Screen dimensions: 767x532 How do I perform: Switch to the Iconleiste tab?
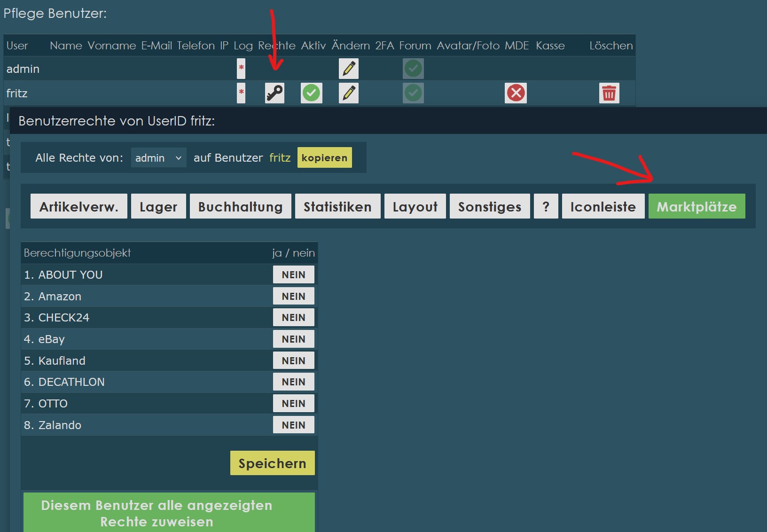tap(603, 206)
